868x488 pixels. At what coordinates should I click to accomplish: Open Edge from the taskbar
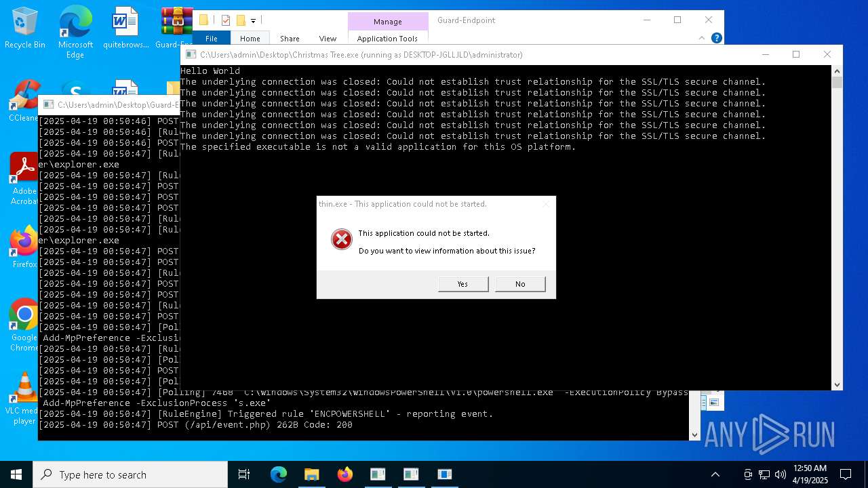point(279,474)
